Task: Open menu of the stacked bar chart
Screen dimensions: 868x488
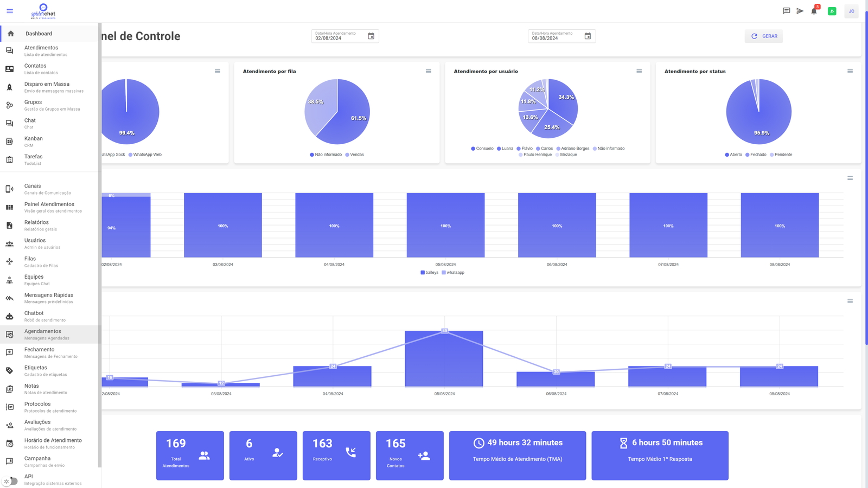Action: point(850,178)
